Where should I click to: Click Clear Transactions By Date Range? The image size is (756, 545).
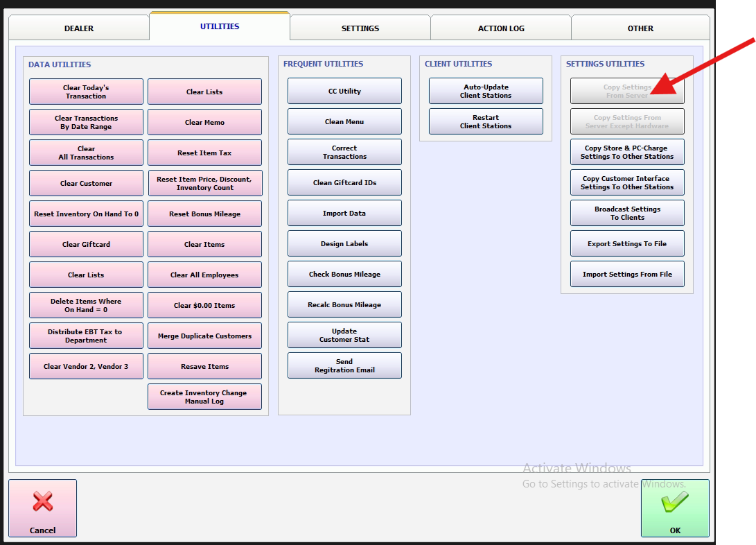pos(87,122)
